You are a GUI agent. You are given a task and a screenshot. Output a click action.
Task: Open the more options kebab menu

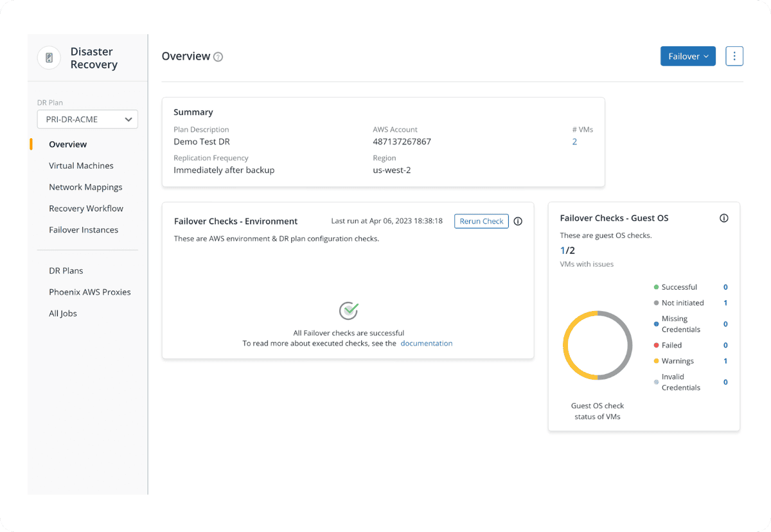(734, 56)
